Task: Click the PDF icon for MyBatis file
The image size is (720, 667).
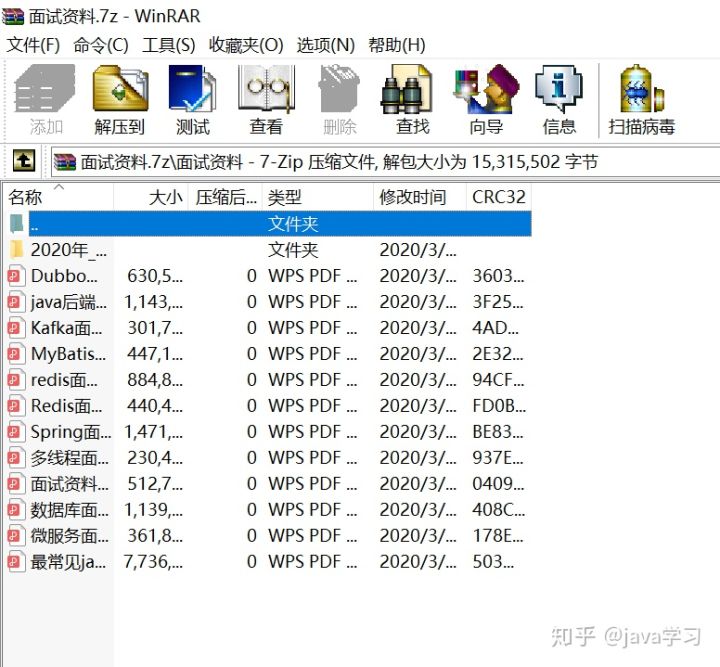Action: pos(16,353)
